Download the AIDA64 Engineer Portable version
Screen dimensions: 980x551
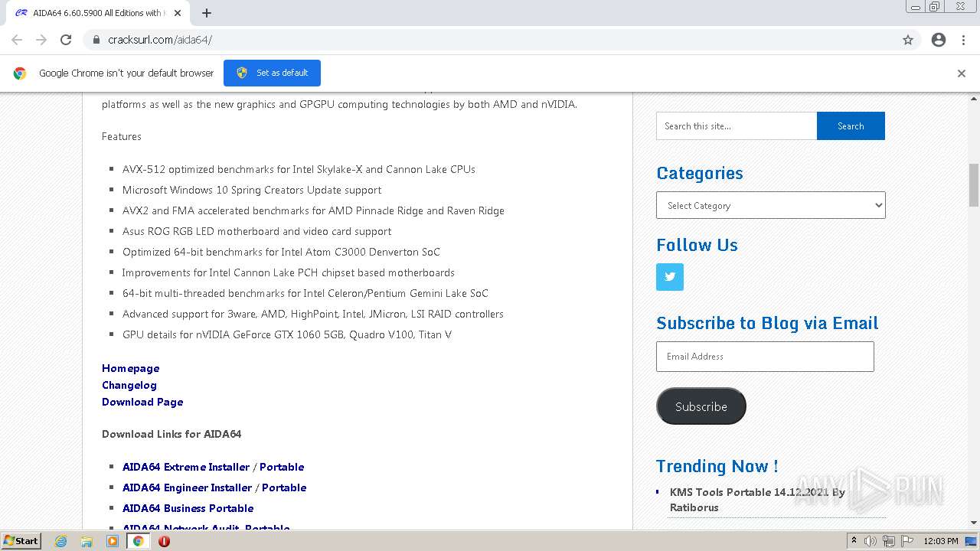coord(284,487)
